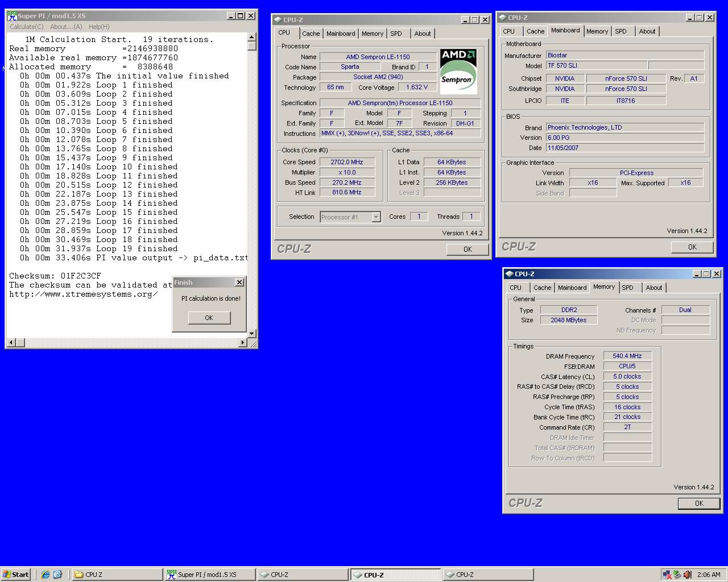Click the CPU-Z memory window title icon
728x582 pixels.
coord(510,274)
